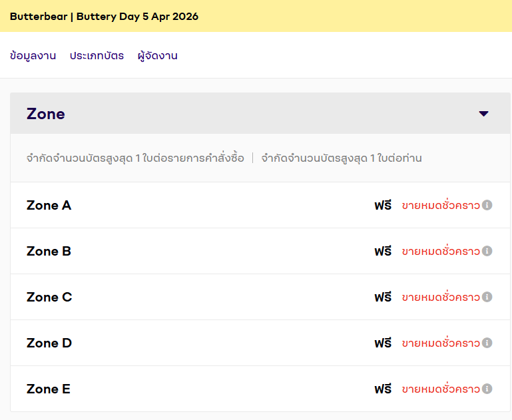Open the info icon for Zone C
The height and width of the screenshot is (420, 512).
point(487,298)
